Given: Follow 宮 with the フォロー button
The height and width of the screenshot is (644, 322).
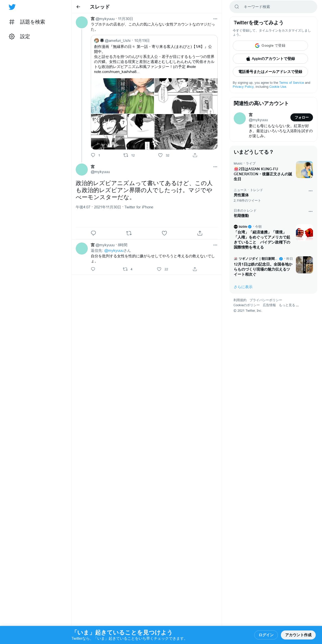Looking at the screenshot, I should pyautogui.click(x=301, y=117).
